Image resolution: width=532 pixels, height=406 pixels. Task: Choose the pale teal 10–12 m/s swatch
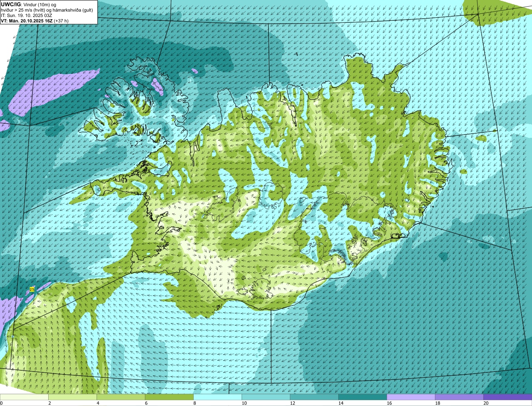click(266, 397)
